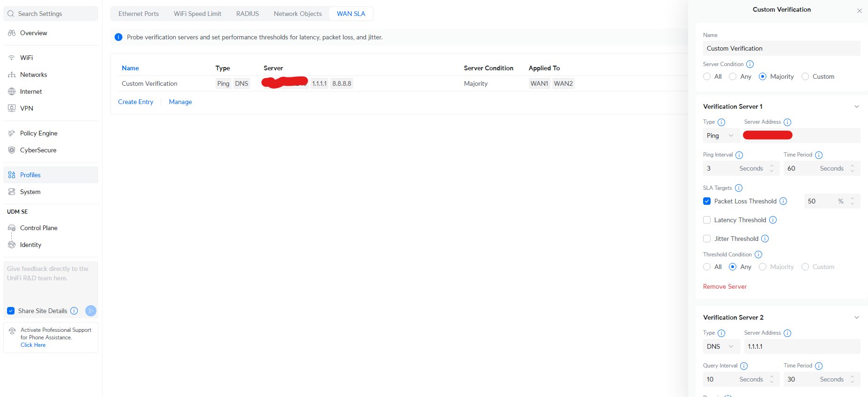
Task: Collapse Verification Server 1 section
Action: coord(857,106)
